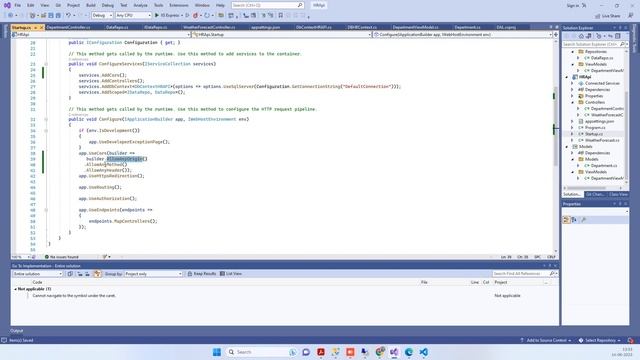
Task: Click the Search (Ctrl+Q) box
Action: coord(267,5)
